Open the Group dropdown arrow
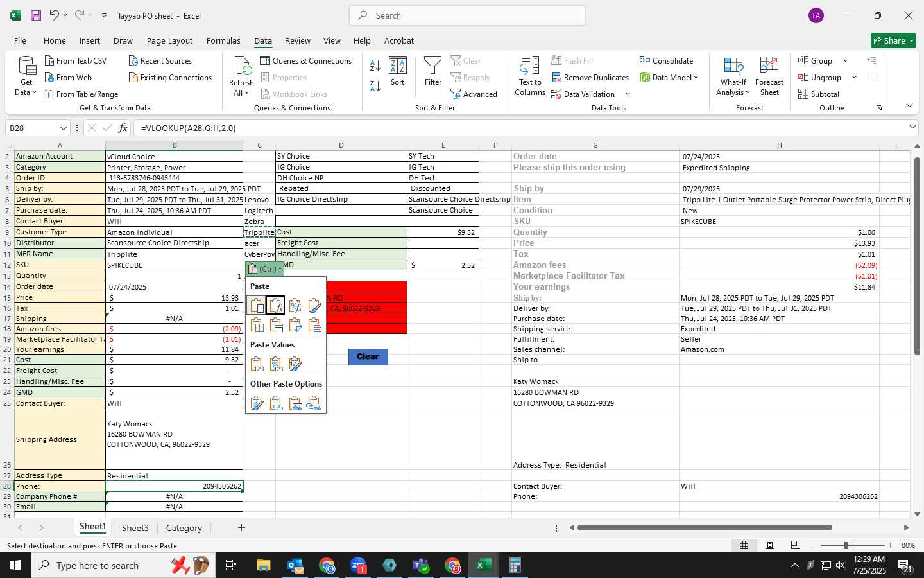 click(x=845, y=61)
